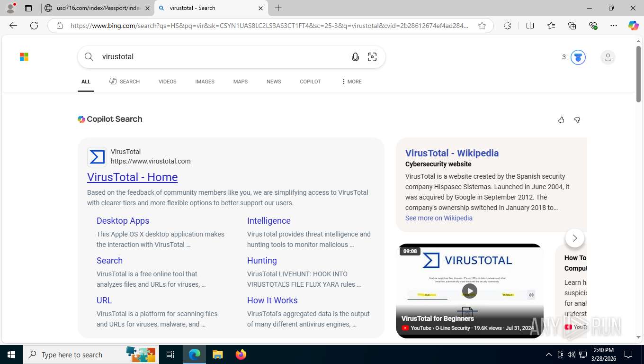
Task: Switch to the COPILOT tab
Action: point(310,82)
